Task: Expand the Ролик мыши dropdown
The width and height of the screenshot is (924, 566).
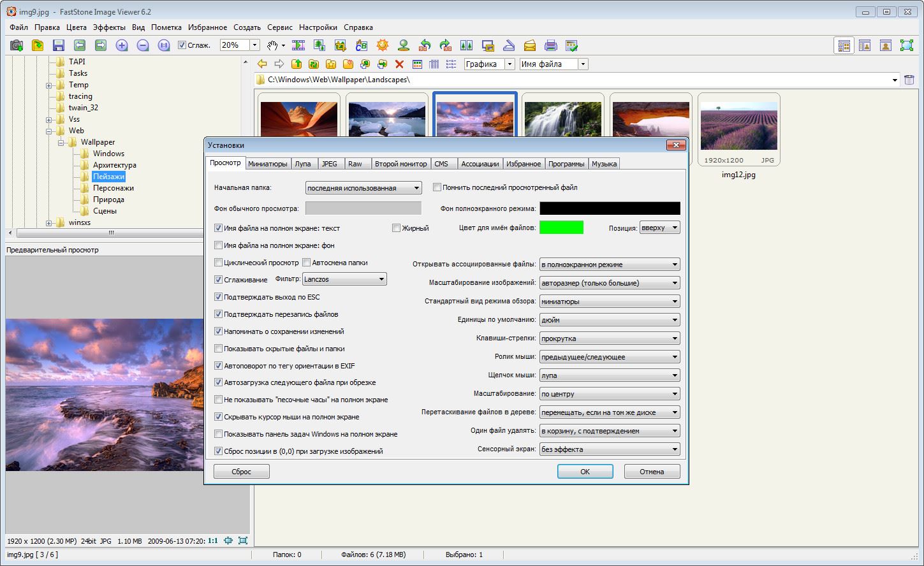Action: pyautogui.click(x=610, y=357)
